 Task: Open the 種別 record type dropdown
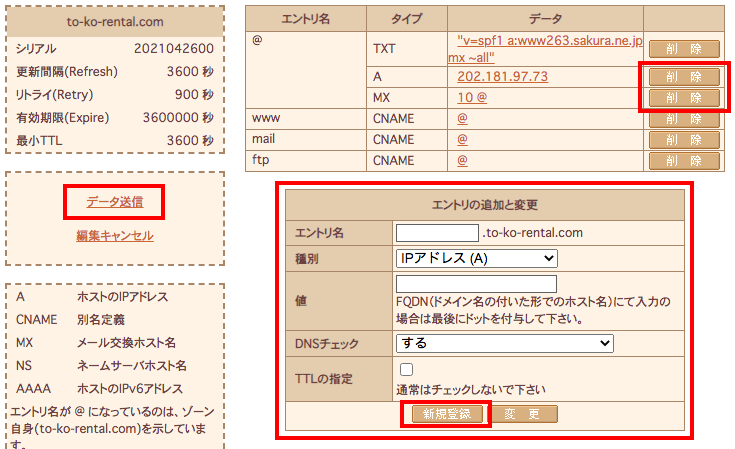(476, 258)
